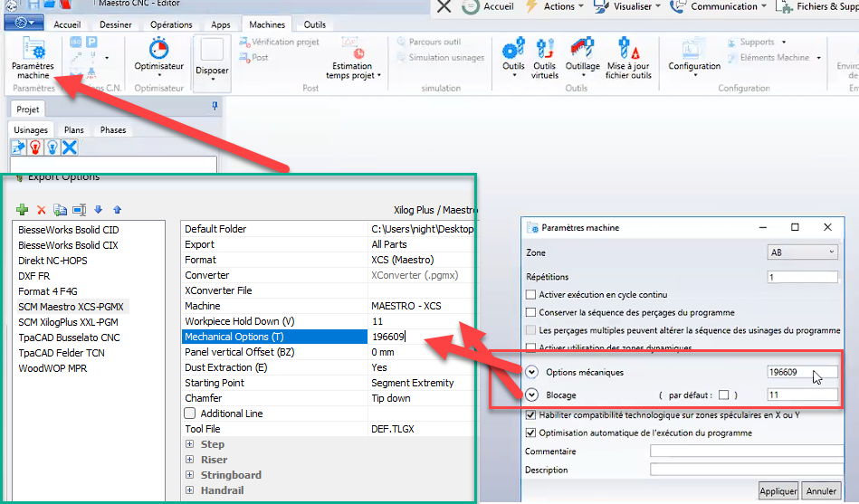Pin the Projet panel with pushpin
This screenshot has width=859, height=504.
215,106
